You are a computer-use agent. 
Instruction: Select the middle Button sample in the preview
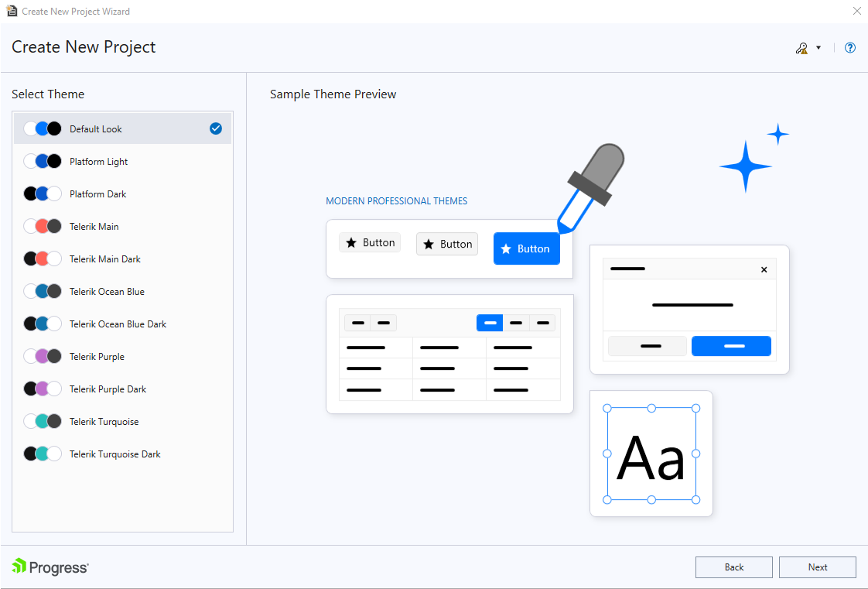point(446,243)
